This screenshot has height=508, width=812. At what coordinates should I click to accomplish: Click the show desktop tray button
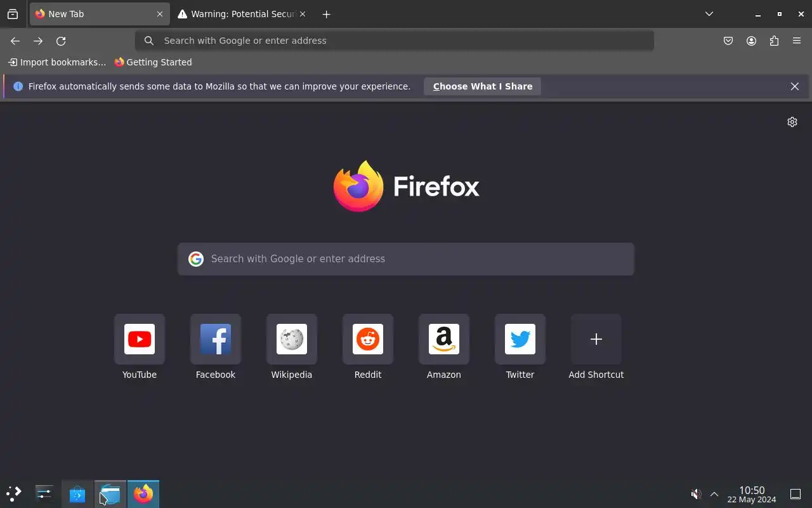coord(796,494)
